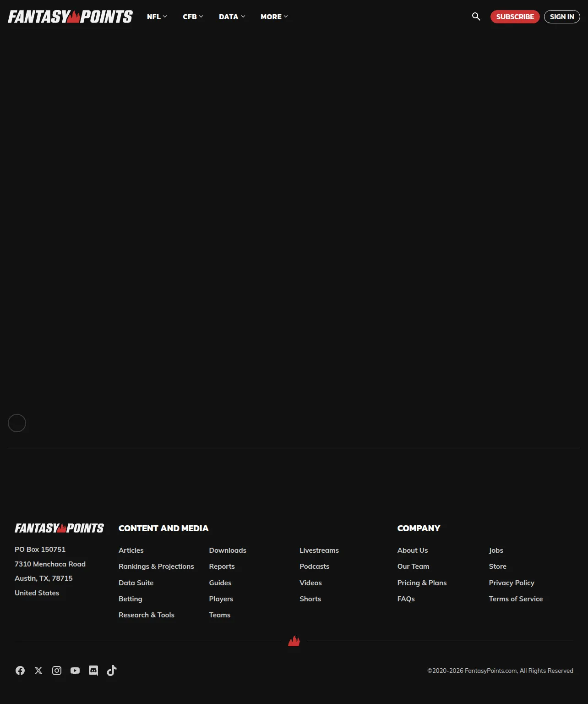
Task: Expand the DATA dropdown menu
Action: [232, 16]
